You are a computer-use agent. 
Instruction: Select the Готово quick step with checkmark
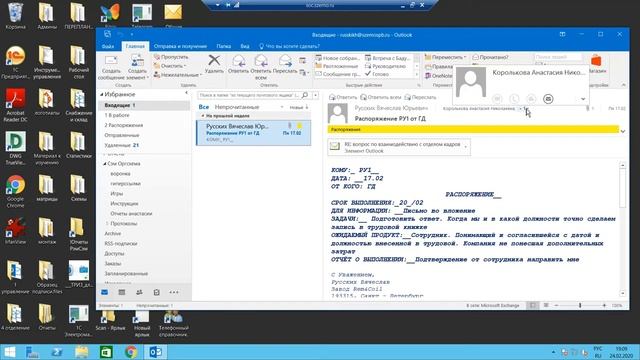pos(377,74)
